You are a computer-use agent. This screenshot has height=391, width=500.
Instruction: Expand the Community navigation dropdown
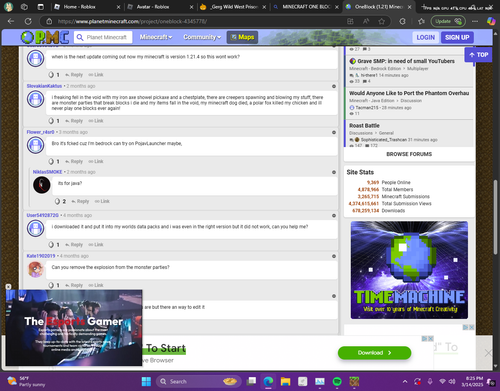pyautogui.click(x=202, y=37)
